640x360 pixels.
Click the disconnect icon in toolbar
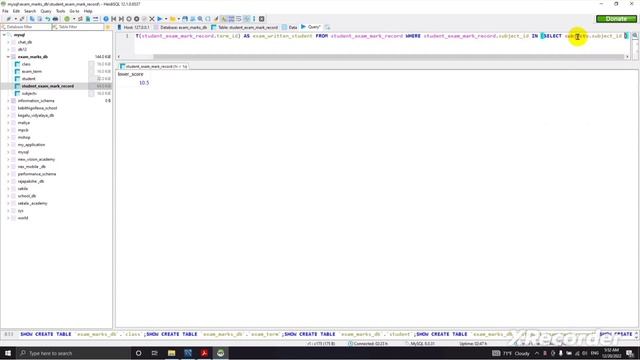coord(22,19)
